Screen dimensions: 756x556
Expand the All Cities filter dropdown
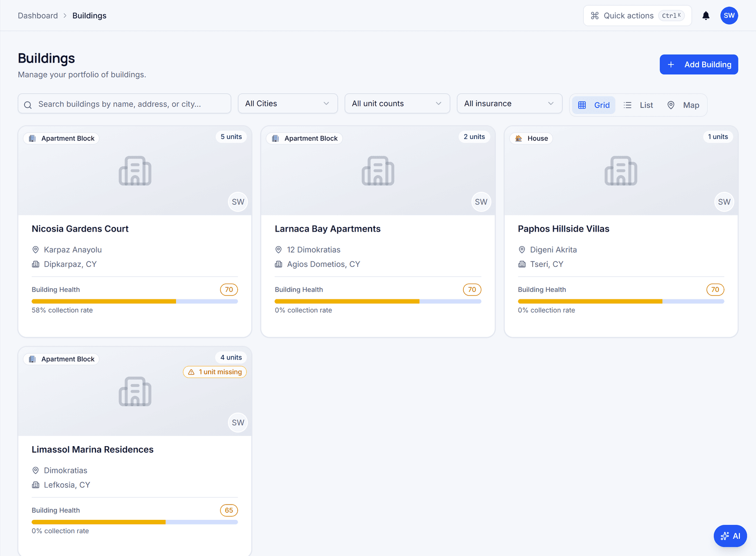pyautogui.click(x=288, y=103)
